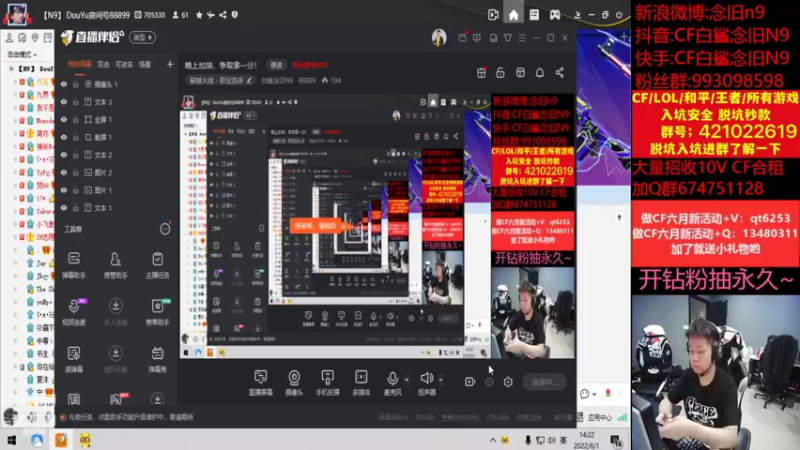The width and height of the screenshot is (800, 450).
Task: Open the hamburger menu in companion title bar
Action: 522,38
